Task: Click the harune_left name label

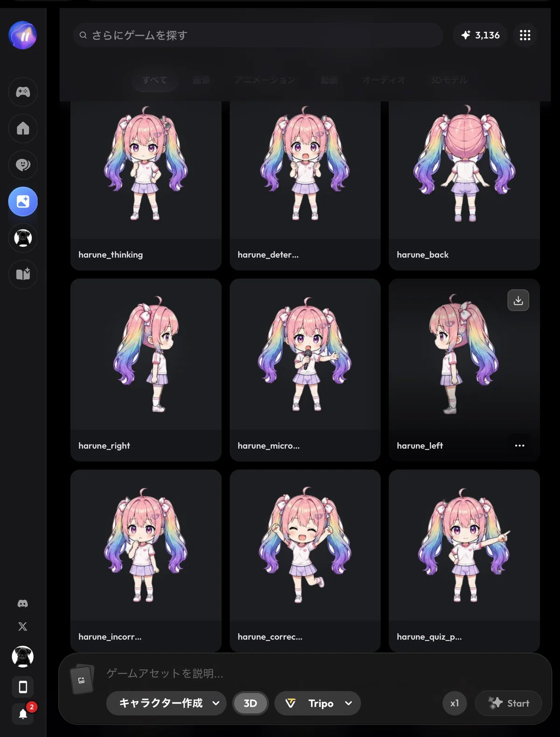Action: point(420,445)
